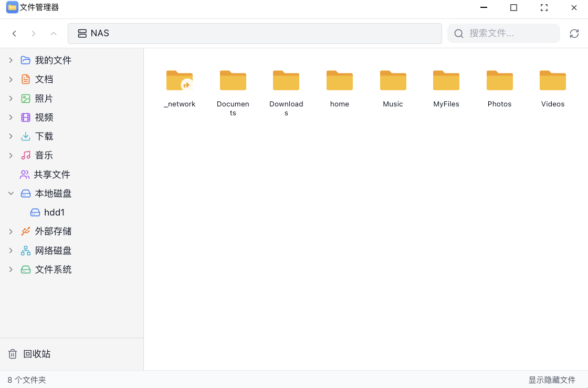Select Documents (文档) in the sidebar
588x388 pixels.
44,79
